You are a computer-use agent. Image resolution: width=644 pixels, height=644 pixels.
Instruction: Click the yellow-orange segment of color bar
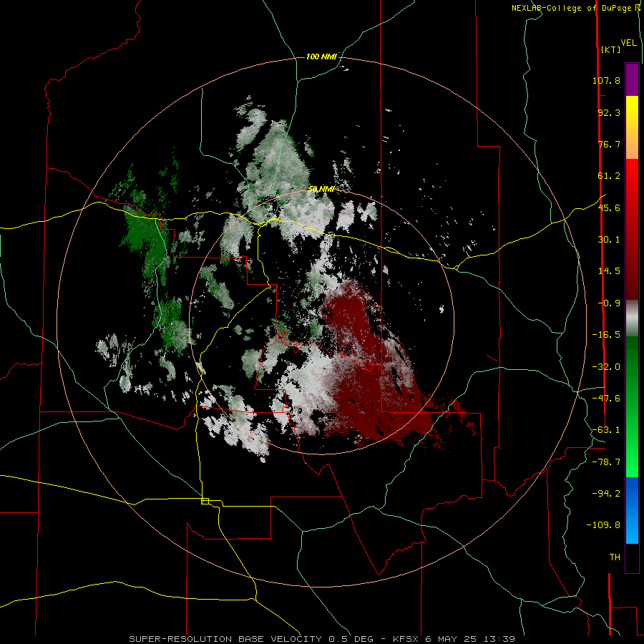click(632, 127)
